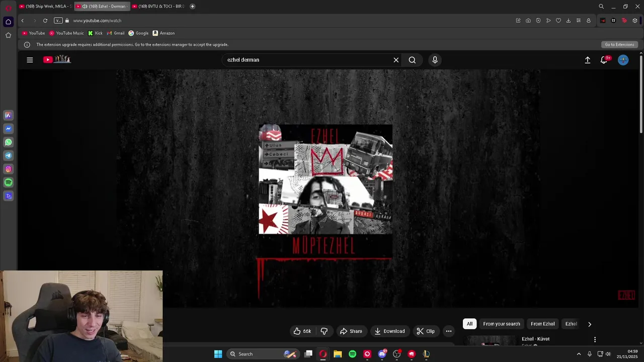Clear the search box with the X
Viewport: 644px width, 362px height.
(396, 60)
